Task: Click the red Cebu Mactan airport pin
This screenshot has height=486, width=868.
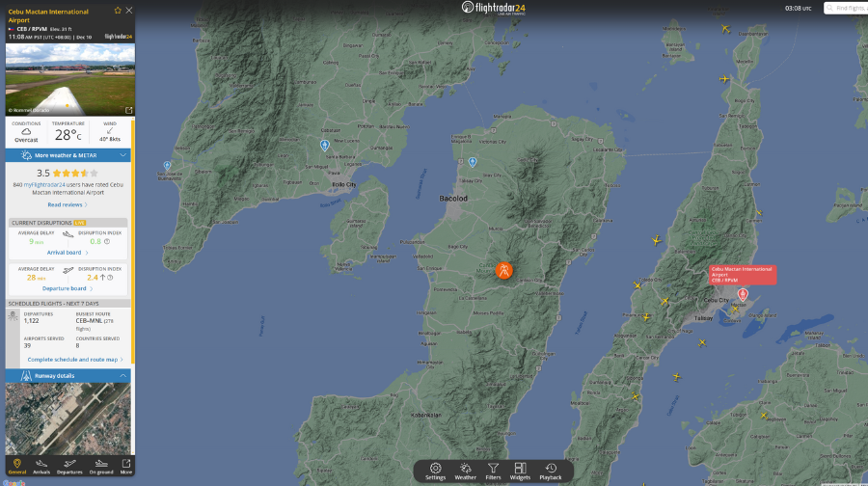Action: (743, 294)
